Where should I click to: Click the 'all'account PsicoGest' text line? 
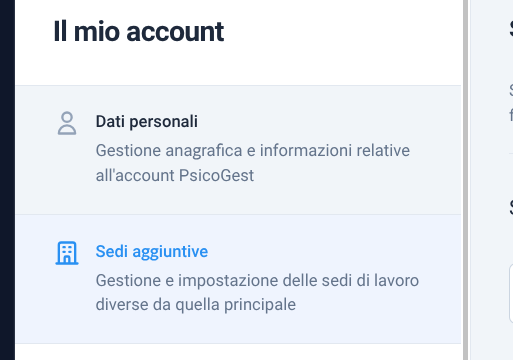175,175
